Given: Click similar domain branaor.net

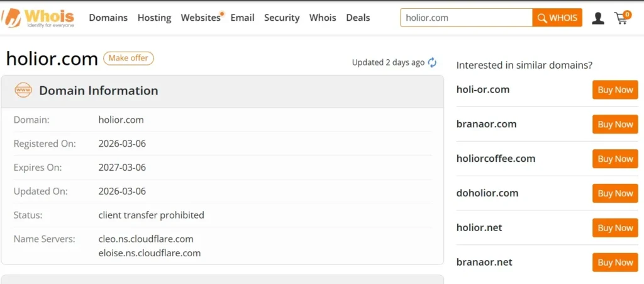Looking at the screenshot, I should [x=484, y=262].
